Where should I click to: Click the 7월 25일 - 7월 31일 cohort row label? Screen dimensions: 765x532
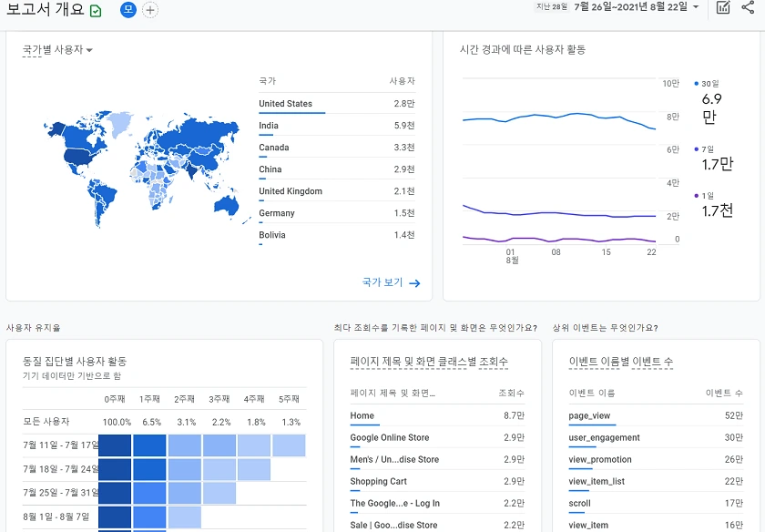(60, 493)
